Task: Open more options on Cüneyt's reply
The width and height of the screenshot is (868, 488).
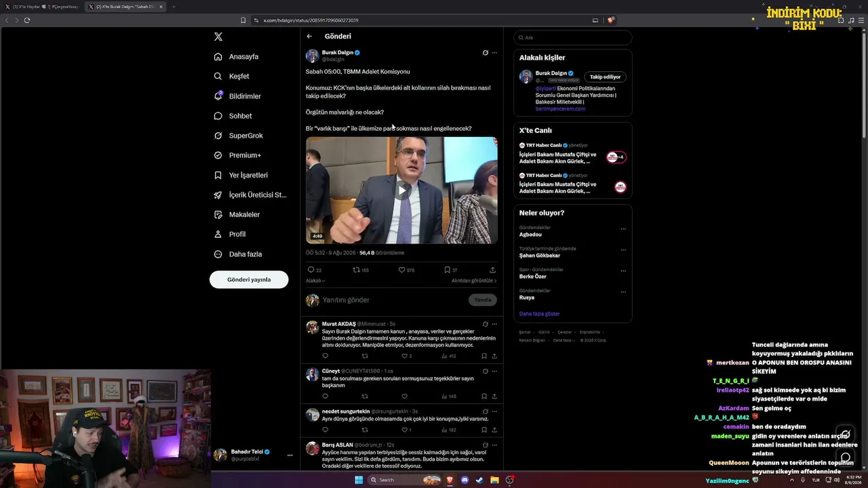Action: [494, 371]
